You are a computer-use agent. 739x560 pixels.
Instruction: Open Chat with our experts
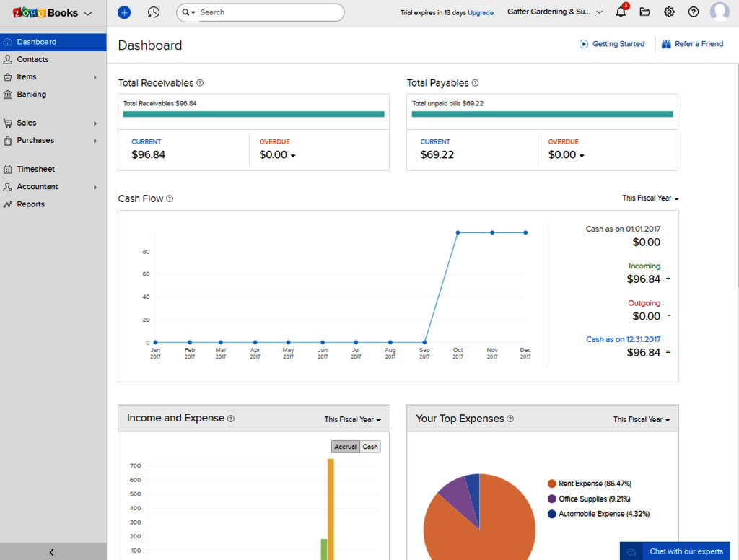675,551
